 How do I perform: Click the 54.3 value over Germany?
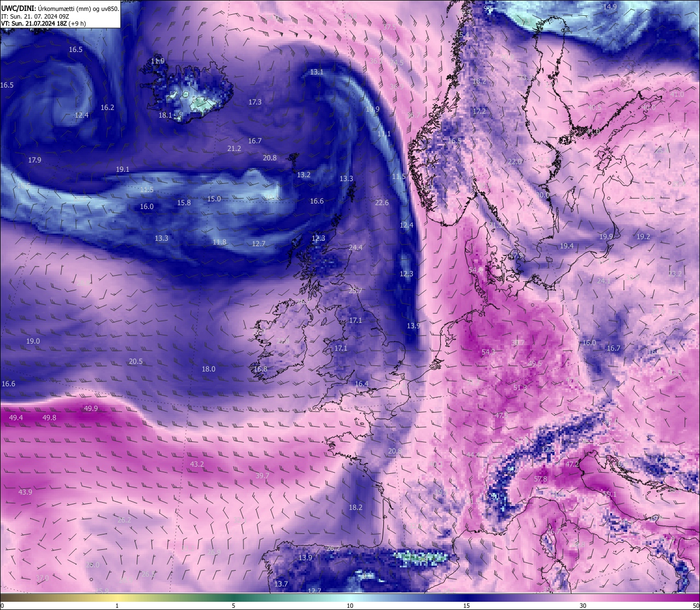tap(488, 352)
